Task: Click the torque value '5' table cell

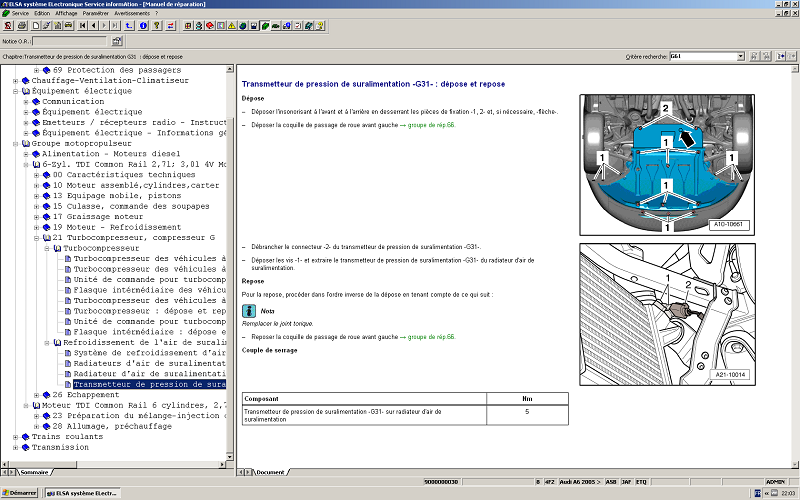Action: [527, 415]
